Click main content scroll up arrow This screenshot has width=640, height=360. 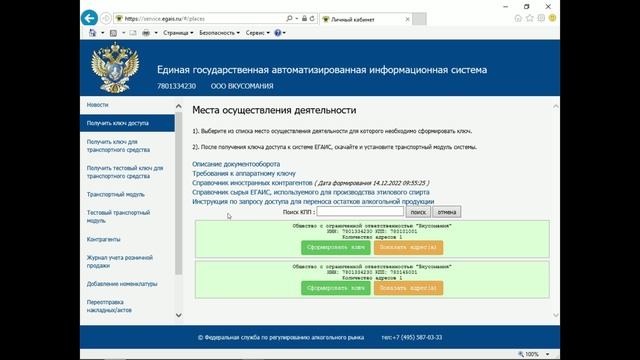[556, 106]
